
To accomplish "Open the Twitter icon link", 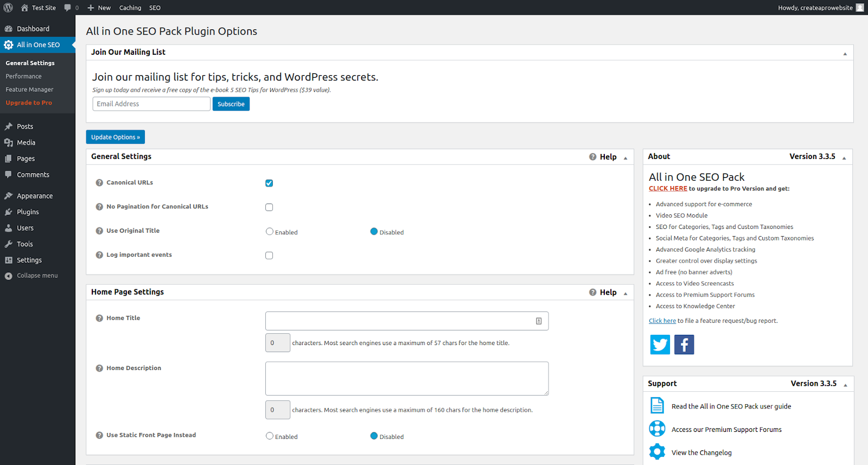I will tap(660, 345).
